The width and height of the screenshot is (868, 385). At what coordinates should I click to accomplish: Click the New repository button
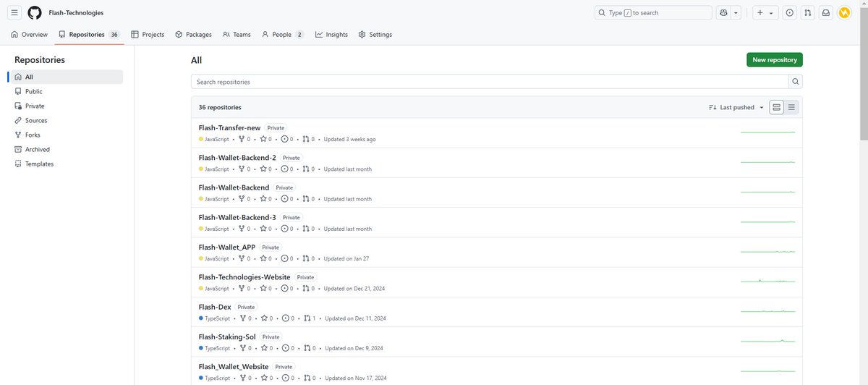click(775, 60)
